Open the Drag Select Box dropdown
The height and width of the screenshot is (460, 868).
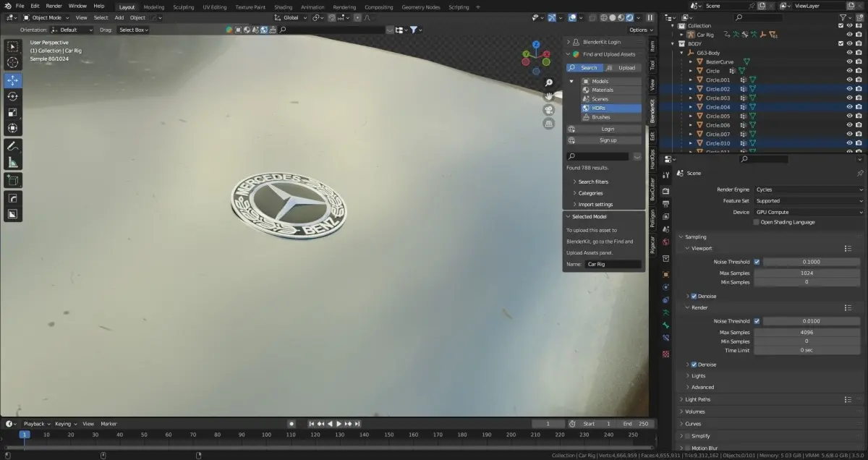point(135,30)
